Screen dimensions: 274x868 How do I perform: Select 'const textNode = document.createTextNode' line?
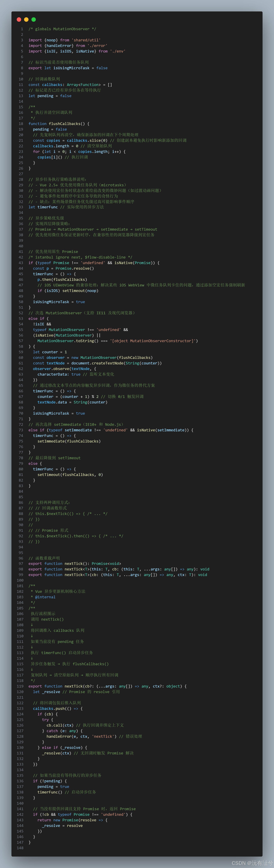click(x=97, y=363)
